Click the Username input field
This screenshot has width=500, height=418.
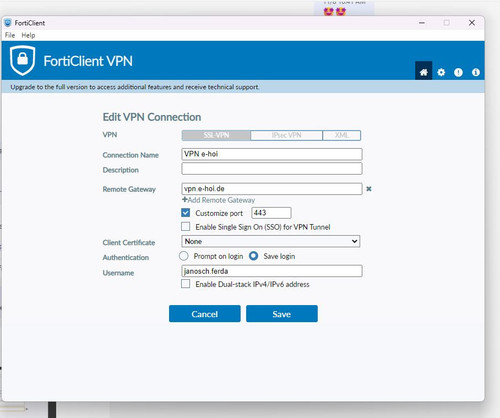point(272,271)
